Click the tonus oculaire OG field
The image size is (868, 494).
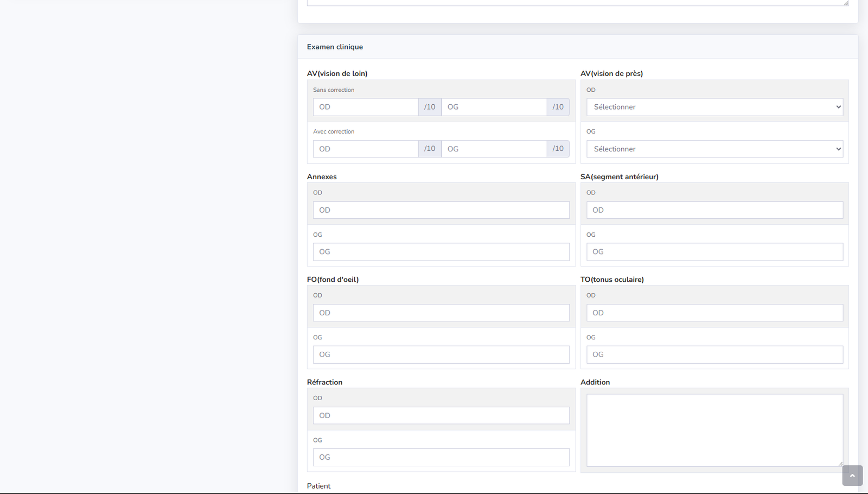pyautogui.click(x=714, y=354)
